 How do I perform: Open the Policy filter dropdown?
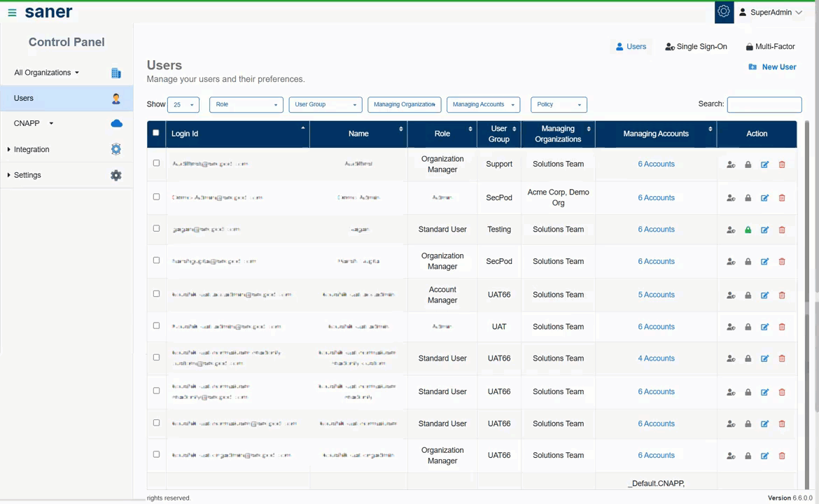point(559,104)
